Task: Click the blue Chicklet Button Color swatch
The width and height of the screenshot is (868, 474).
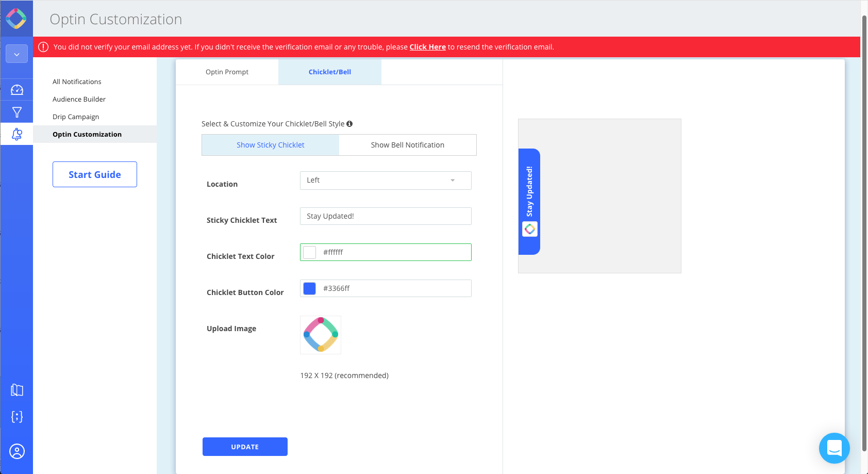Action: pyautogui.click(x=310, y=288)
